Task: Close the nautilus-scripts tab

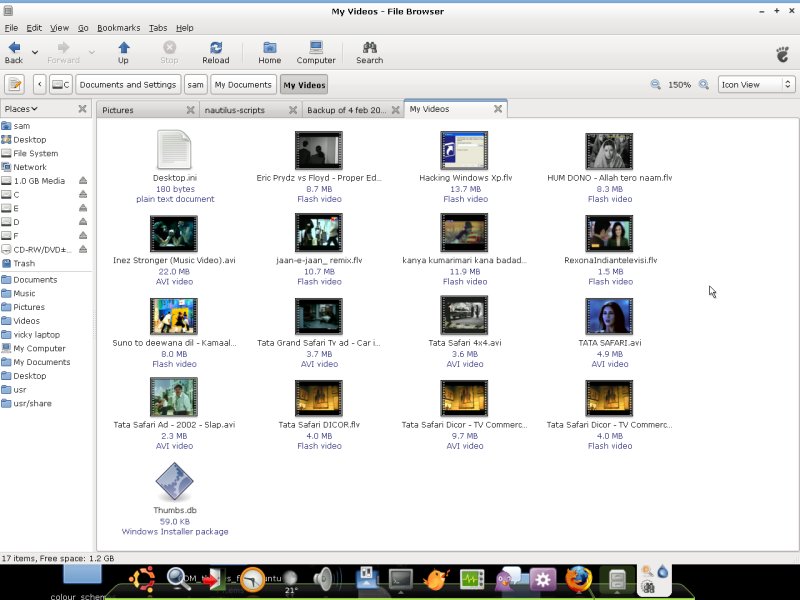Action: click(x=293, y=110)
